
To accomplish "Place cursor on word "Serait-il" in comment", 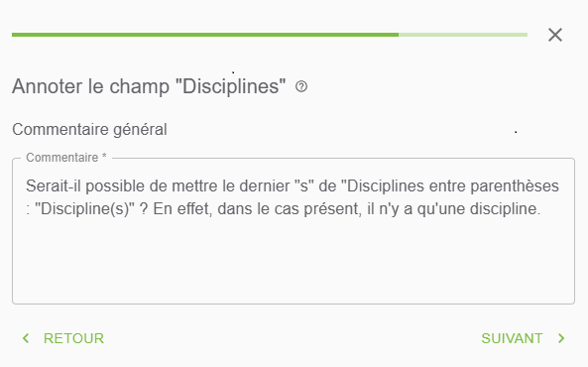I will click(x=54, y=186).
